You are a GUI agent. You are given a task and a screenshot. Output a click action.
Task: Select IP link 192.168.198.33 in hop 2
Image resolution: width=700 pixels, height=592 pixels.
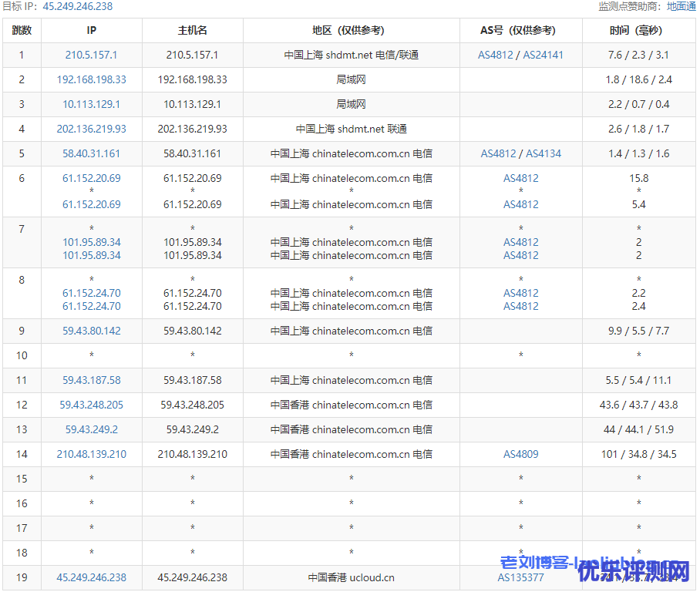(x=92, y=80)
